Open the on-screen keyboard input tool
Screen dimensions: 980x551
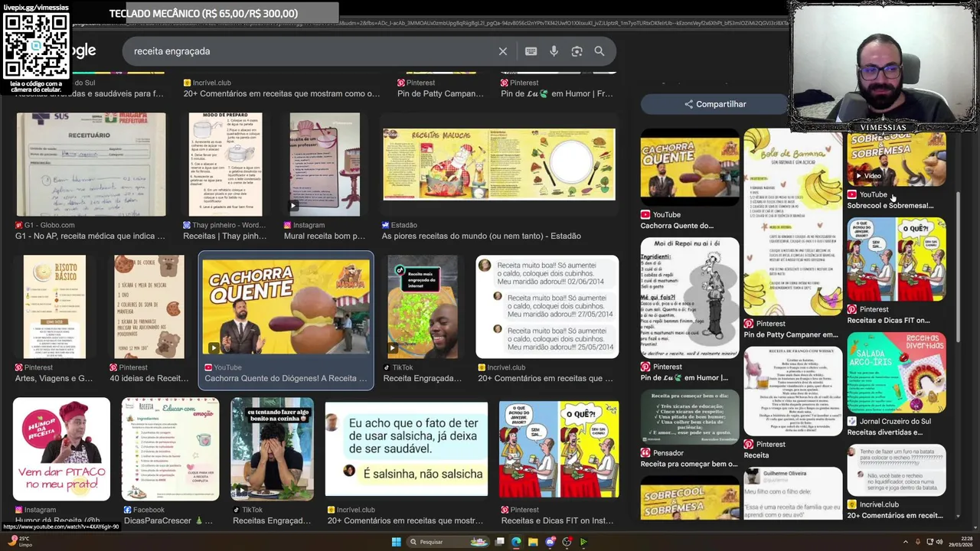531,51
